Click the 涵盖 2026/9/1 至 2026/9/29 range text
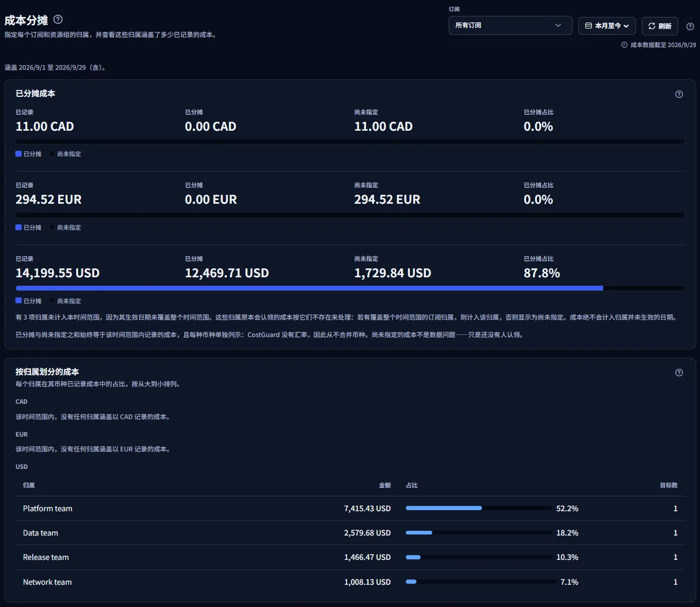700x607 pixels. (x=55, y=68)
